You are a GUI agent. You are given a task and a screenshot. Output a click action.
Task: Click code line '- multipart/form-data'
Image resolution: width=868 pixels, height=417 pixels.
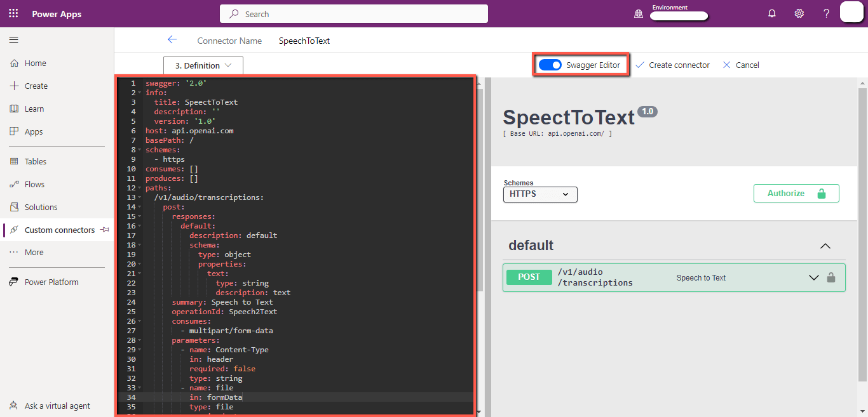[x=227, y=331]
